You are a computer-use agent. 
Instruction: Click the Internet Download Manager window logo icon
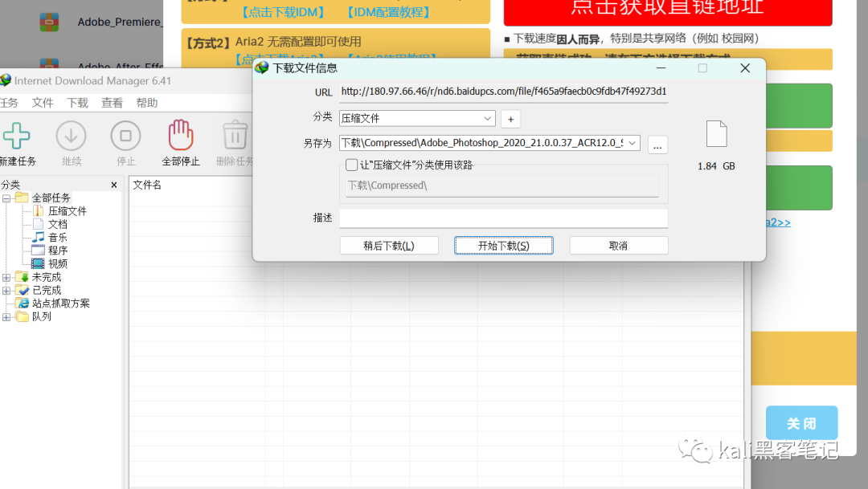pos(6,80)
